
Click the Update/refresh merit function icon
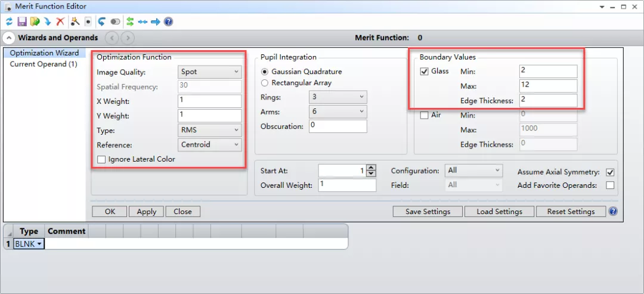pyautogui.click(x=9, y=21)
